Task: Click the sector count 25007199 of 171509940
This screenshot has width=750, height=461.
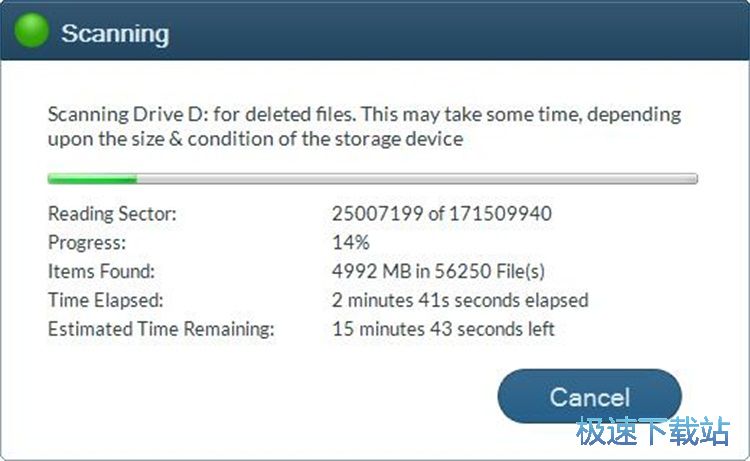Action: point(441,214)
